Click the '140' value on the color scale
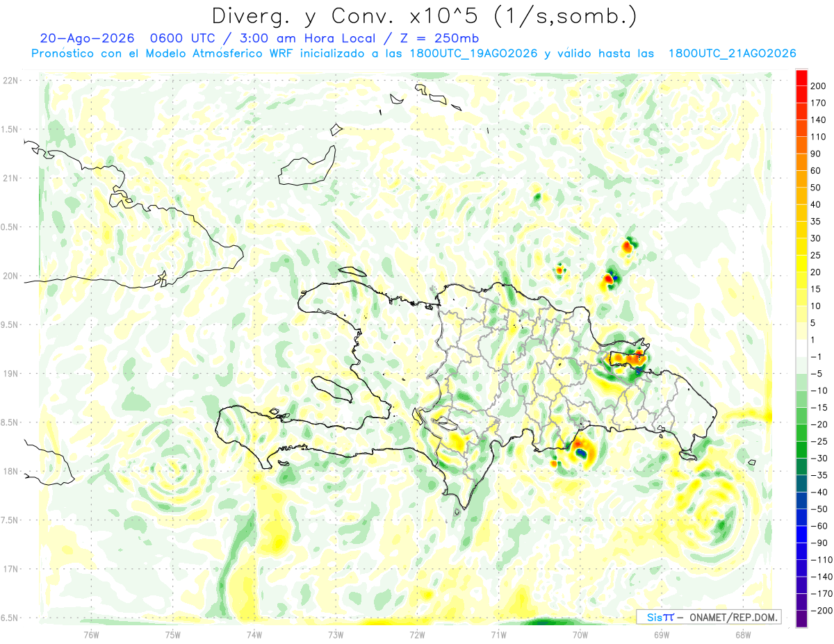Viewport: 834px width, 644px height. [x=818, y=120]
